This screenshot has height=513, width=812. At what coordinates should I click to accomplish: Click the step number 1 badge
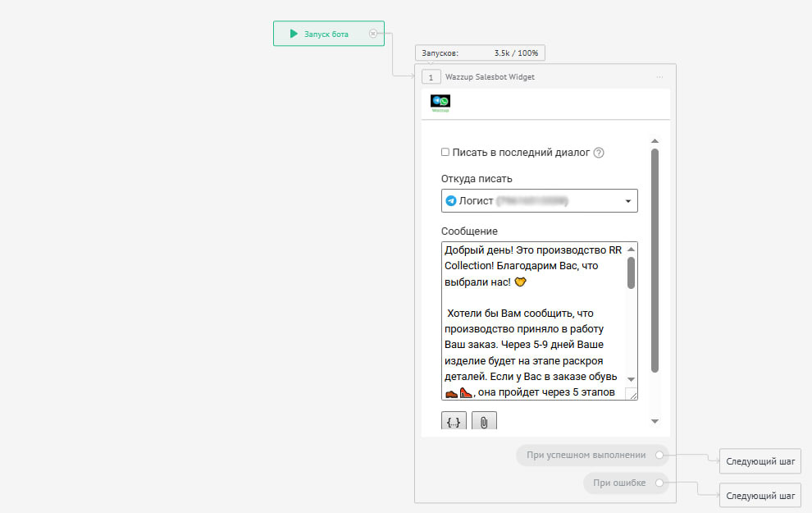tap(431, 77)
